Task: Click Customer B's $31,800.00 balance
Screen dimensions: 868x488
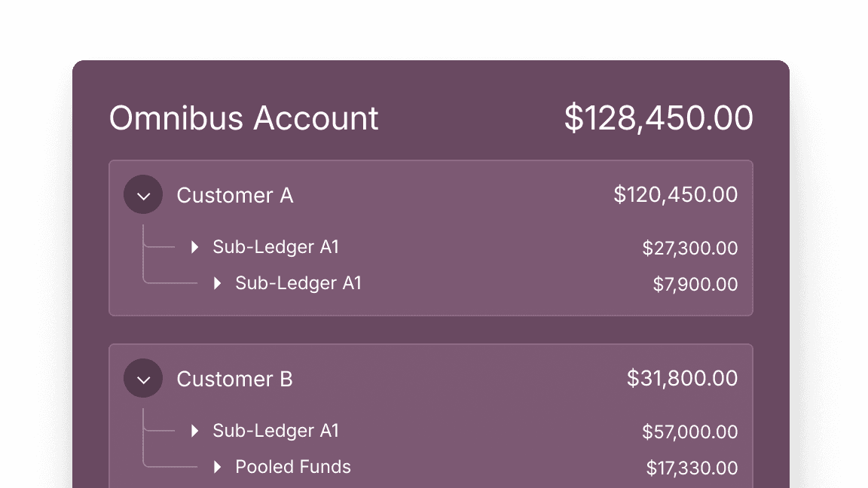Action: coord(682,379)
